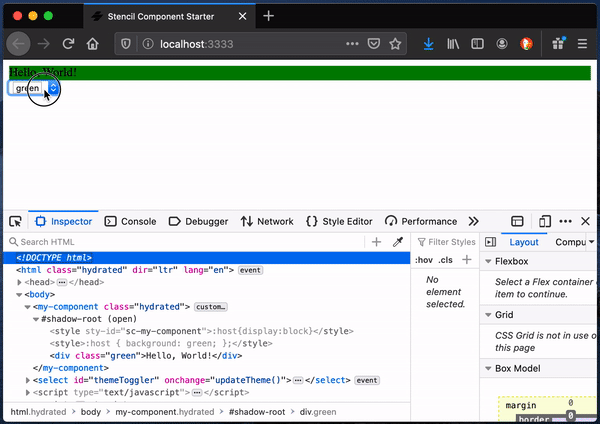Open the page actions three-dot menu

click(x=352, y=44)
